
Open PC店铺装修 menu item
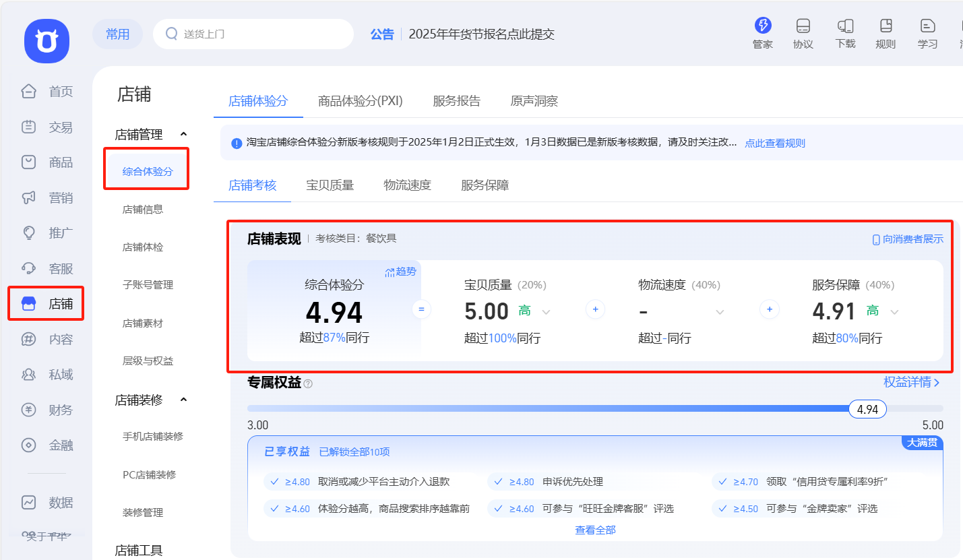(x=150, y=474)
